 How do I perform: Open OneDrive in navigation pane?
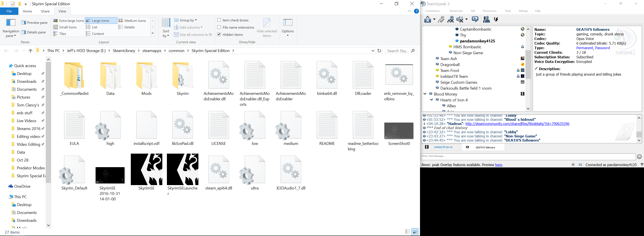click(x=19, y=186)
